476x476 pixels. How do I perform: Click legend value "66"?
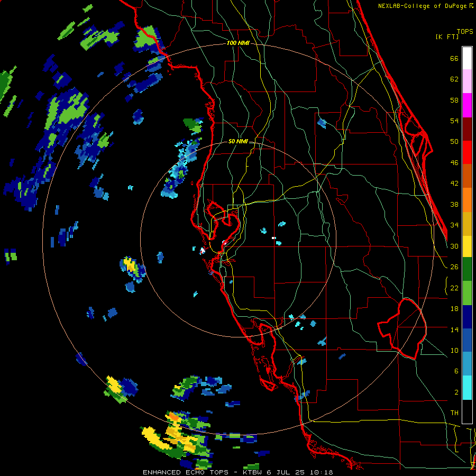coord(454,58)
